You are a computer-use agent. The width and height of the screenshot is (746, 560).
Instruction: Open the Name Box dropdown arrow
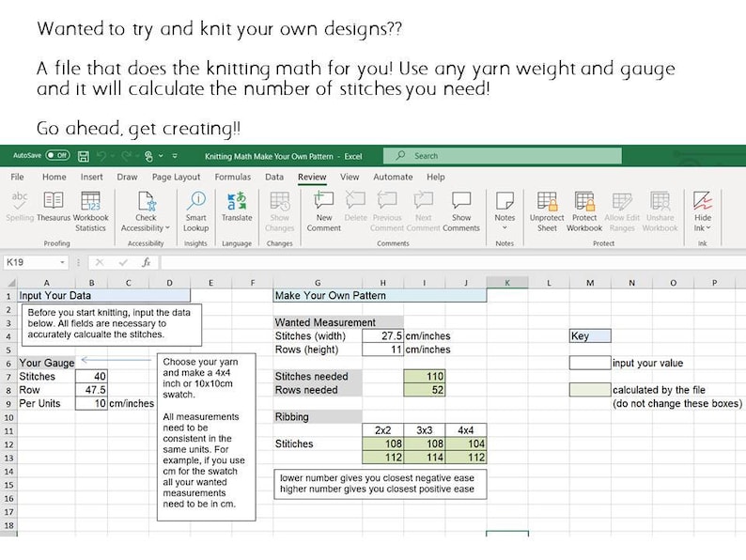point(62,263)
